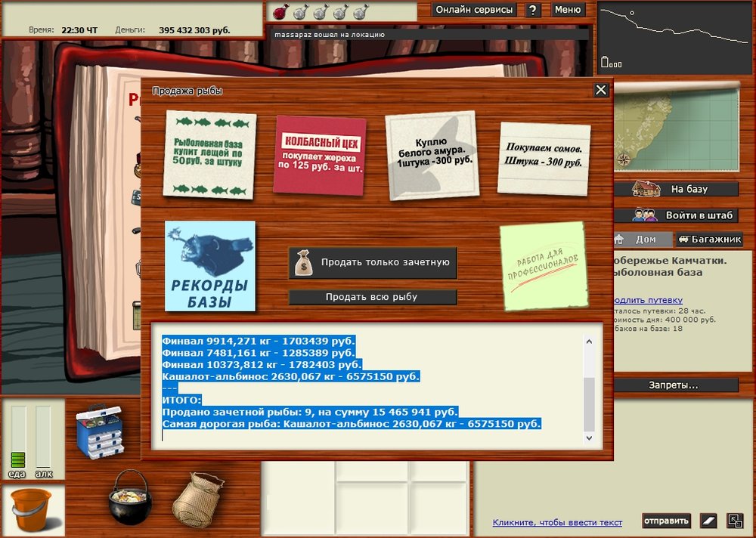Click the eraser icon next to send button
The width and height of the screenshot is (756, 538).
[708, 521]
